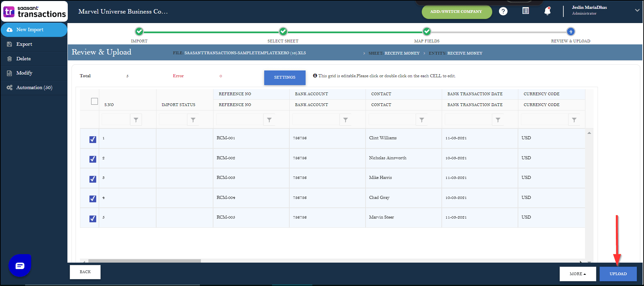Click the RCM-002 reference cell
644x286 pixels.
(251, 158)
